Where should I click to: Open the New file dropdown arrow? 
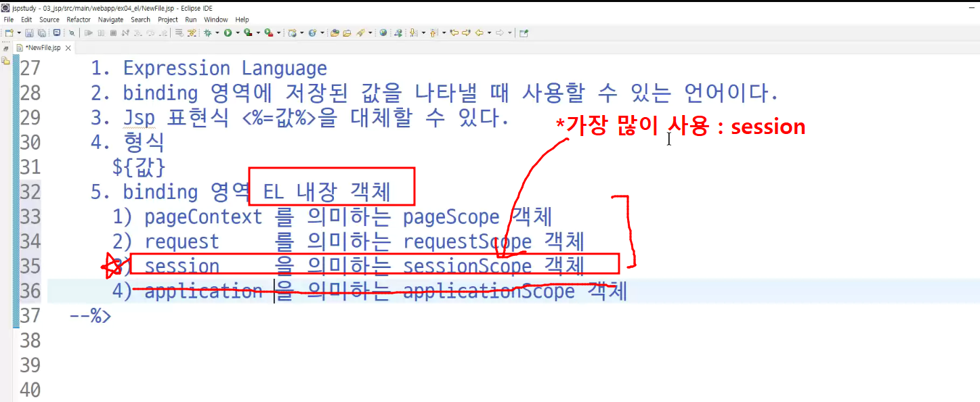click(19, 32)
